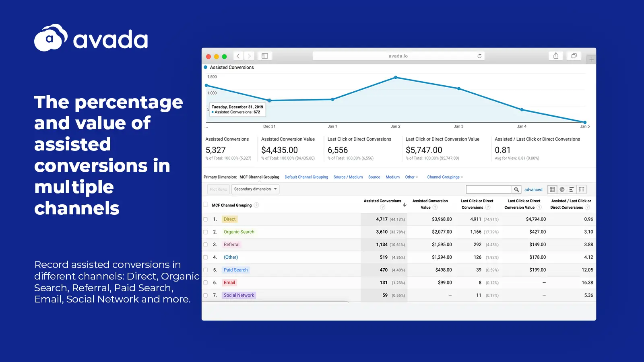Click the Assisted Conversions legend dot
Screen dimensions: 644x362
[x=206, y=67]
